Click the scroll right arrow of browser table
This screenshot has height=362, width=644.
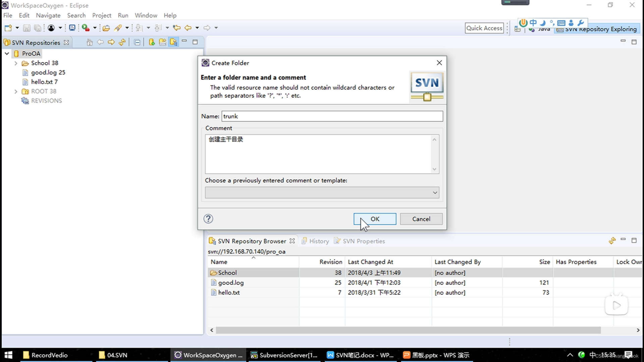pyautogui.click(x=638, y=330)
